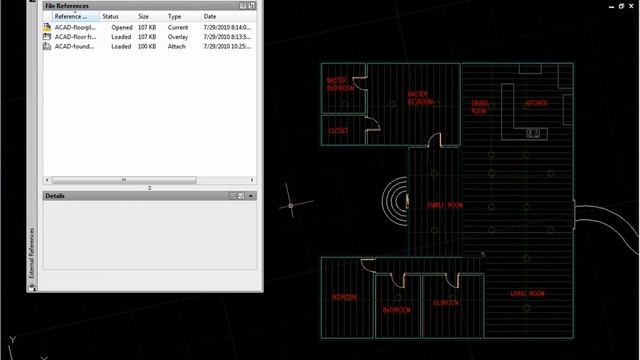The width and height of the screenshot is (640, 360).
Task: Select the MASTER BEDROOM label in the drawing
Action: [420, 98]
